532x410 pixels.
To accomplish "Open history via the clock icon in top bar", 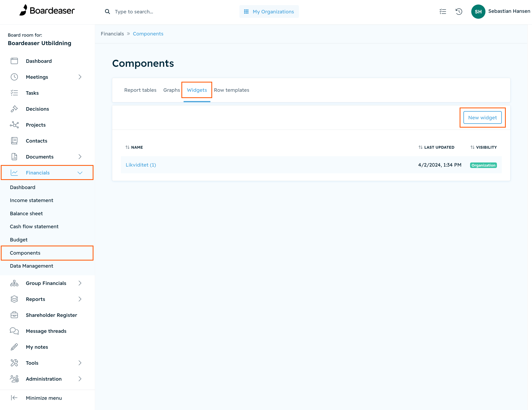I will [x=459, y=11].
